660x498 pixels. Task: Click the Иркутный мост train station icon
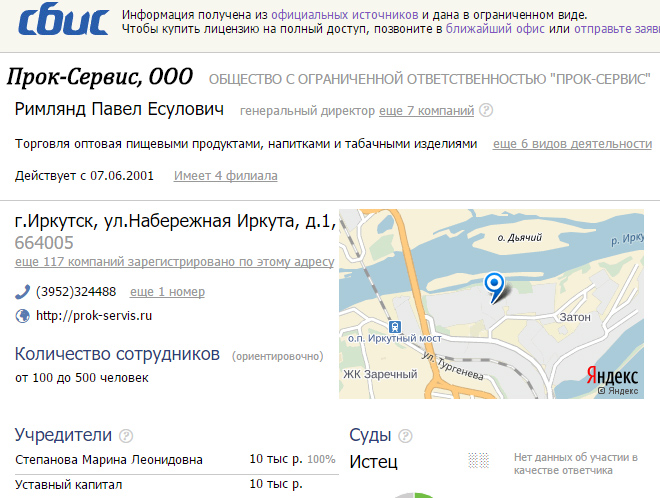[394, 327]
